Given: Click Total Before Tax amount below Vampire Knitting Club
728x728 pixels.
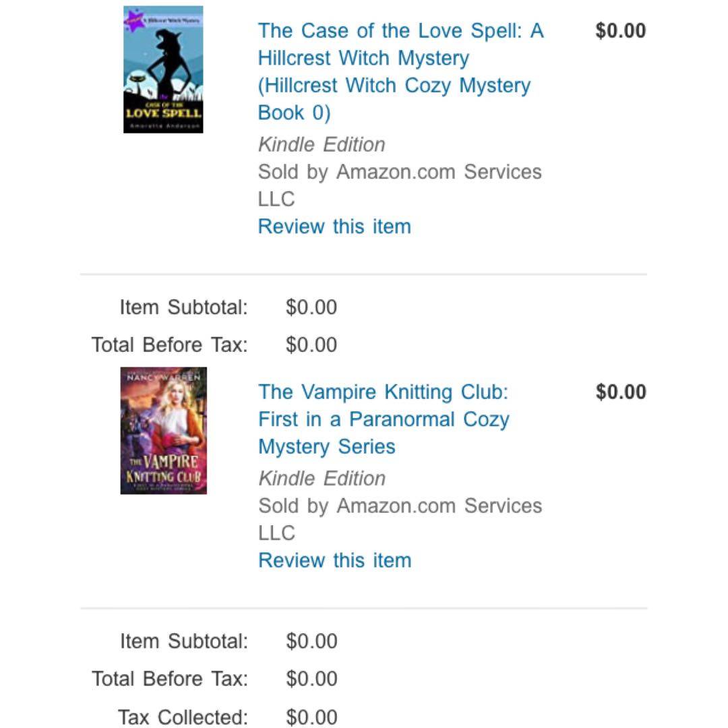Looking at the screenshot, I should pyautogui.click(x=311, y=679).
